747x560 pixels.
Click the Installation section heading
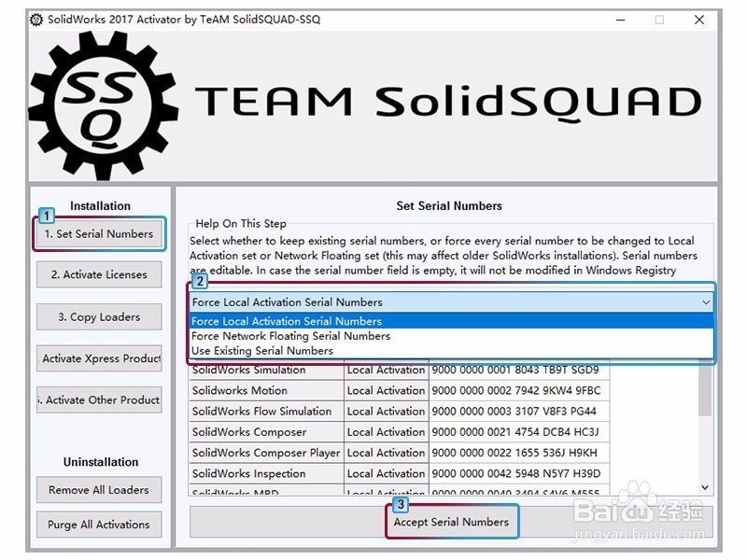[x=100, y=205]
